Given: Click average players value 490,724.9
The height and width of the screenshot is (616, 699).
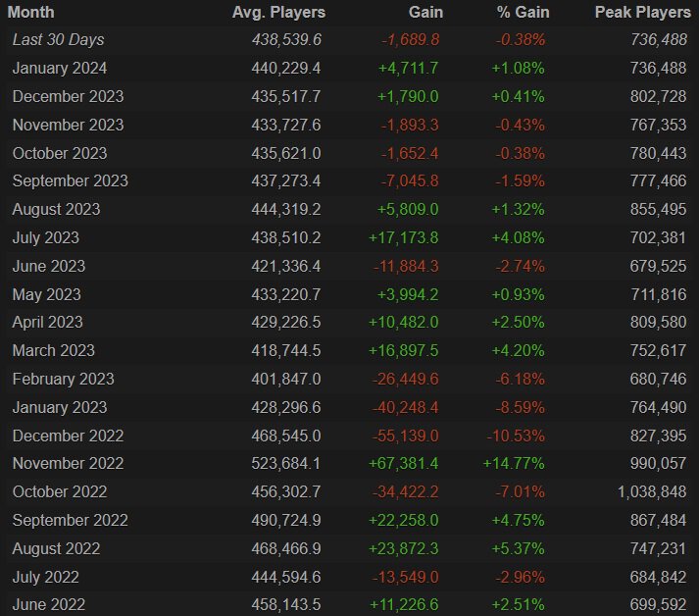Looking at the screenshot, I should (285, 521).
